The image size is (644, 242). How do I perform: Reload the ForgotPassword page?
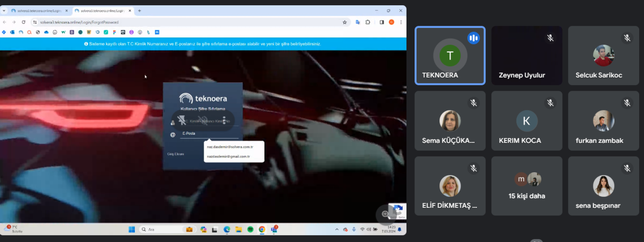pos(24,22)
